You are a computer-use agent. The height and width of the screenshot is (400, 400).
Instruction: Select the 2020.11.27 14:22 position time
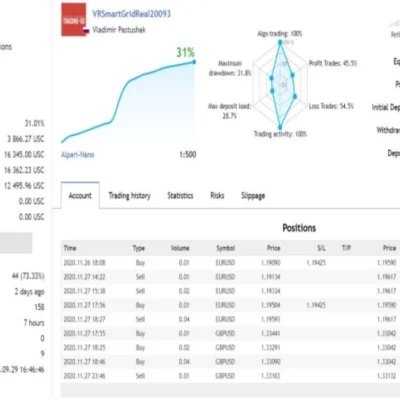tap(84, 277)
